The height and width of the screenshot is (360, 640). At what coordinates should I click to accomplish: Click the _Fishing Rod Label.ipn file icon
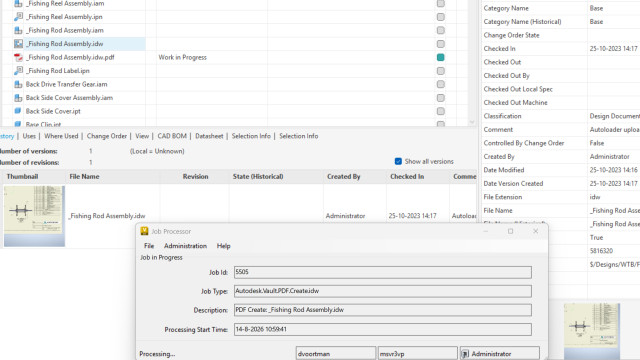(18, 71)
